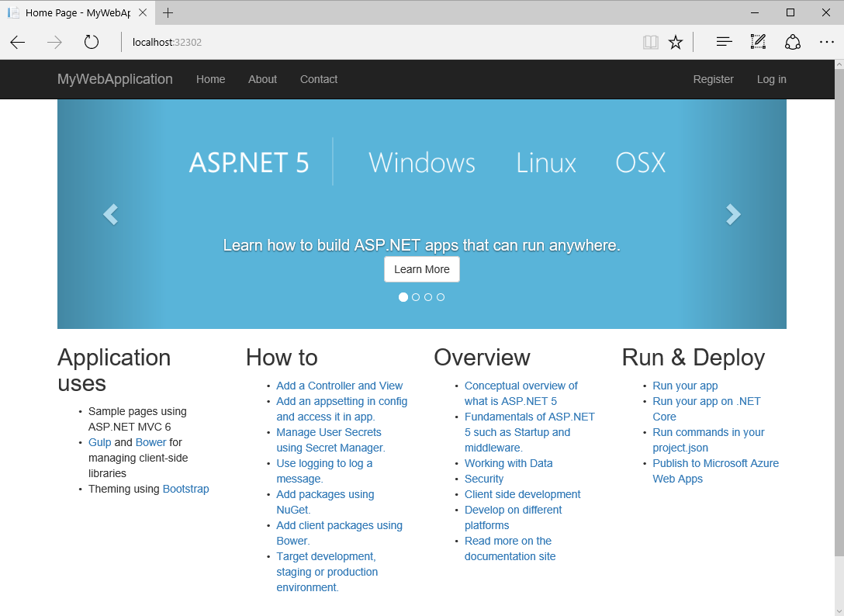The height and width of the screenshot is (616, 844).
Task: Go to previous carousel slide arrow
Action: 111,214
